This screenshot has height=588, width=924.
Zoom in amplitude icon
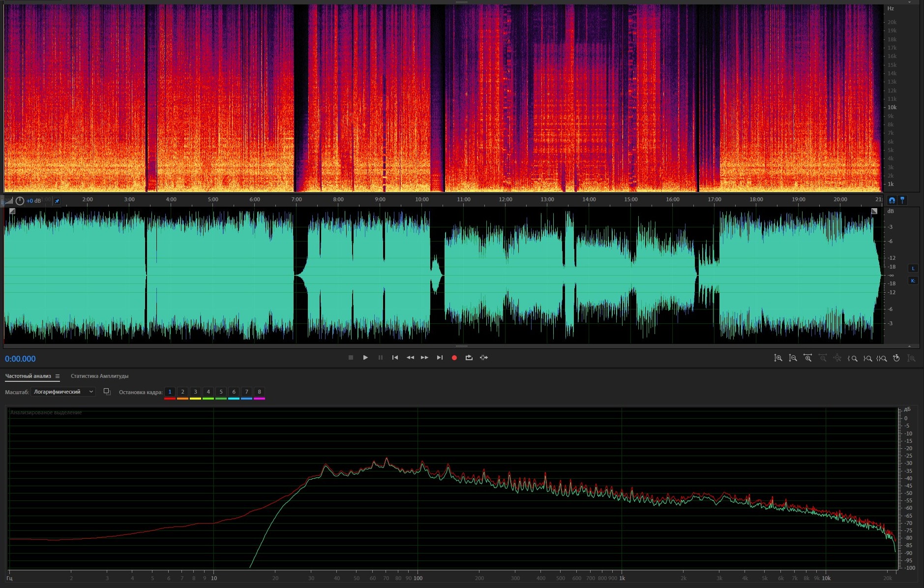(778, 358)
